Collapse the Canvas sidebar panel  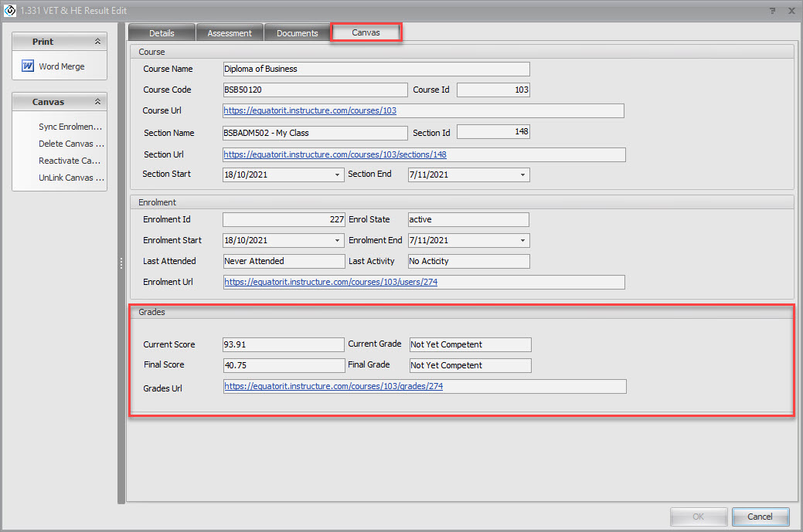tap(97, 102)
